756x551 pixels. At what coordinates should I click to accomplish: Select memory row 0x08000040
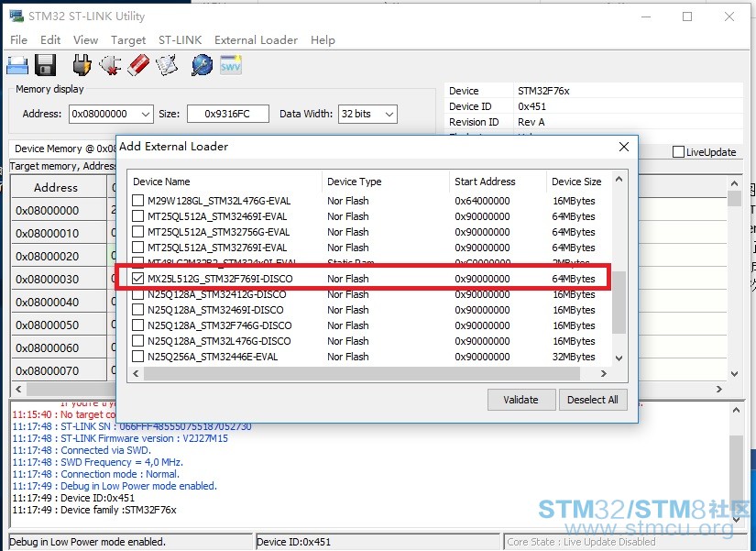coord(59,302)
